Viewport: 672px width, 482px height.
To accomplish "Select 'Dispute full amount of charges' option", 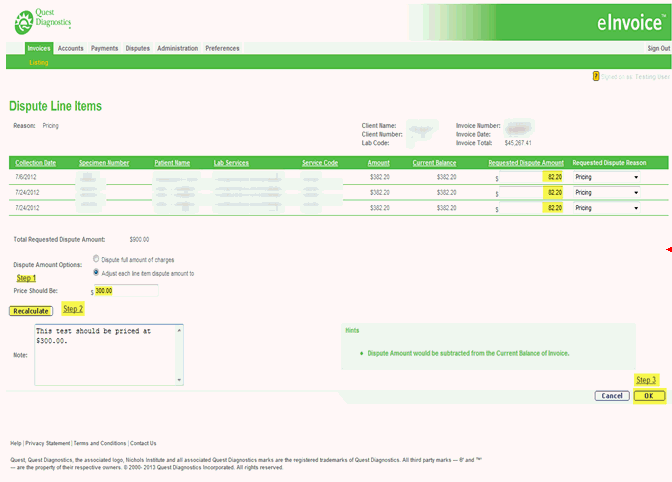I will click(x=96, y=258).
